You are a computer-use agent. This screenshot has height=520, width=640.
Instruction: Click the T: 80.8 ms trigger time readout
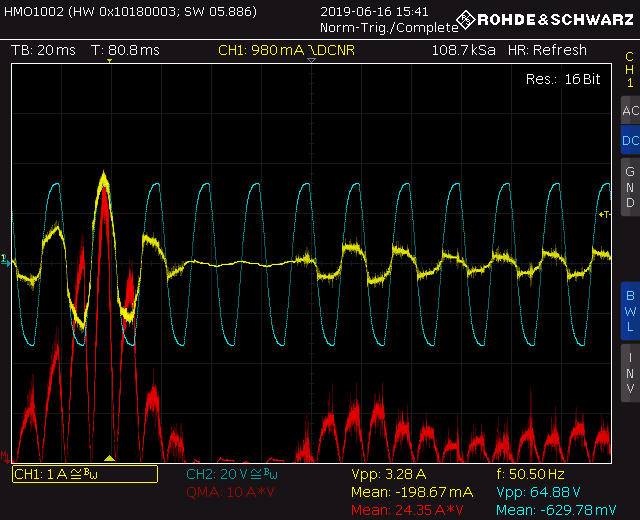click(125, 50)
